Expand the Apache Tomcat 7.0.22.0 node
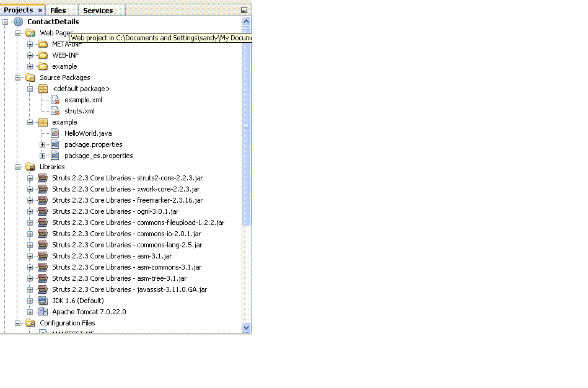 click(30, 312)
